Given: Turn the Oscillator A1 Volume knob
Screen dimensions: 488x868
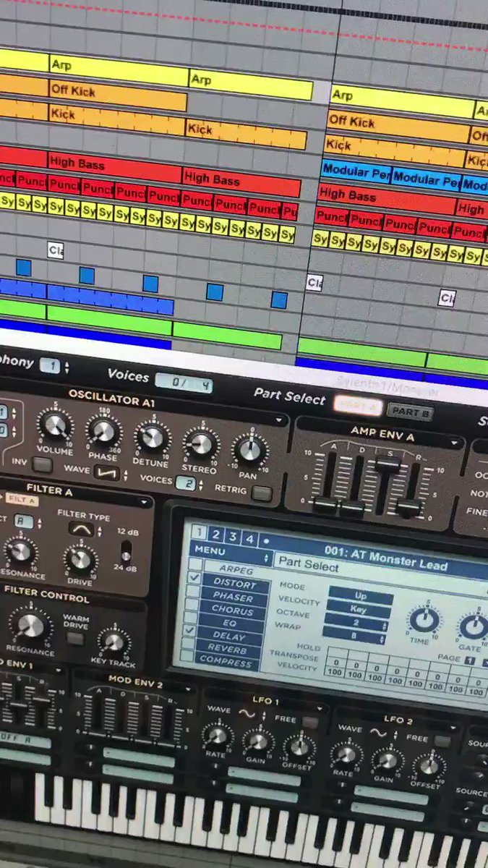Looking at the screenshot, I should point(55,424).
